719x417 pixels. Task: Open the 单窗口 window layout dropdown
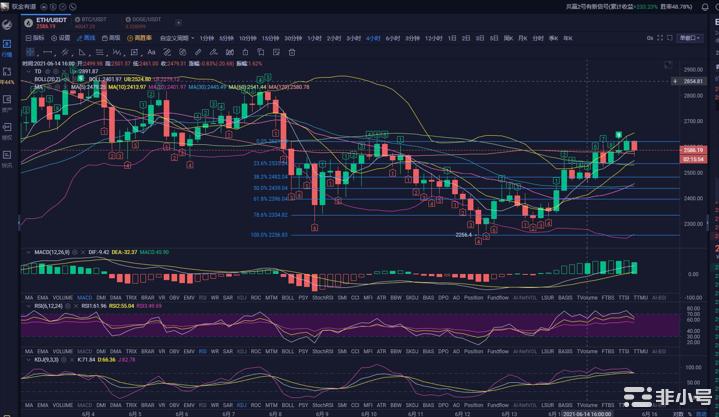(x=690, y=38)
